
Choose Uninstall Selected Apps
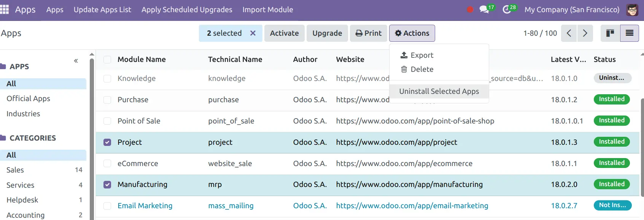click(x=439, y=91)
